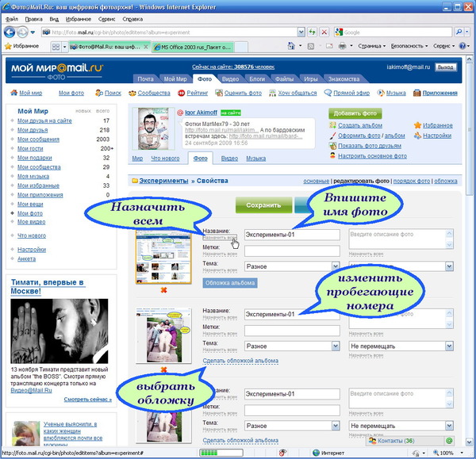Click the red delete cross under second photo
Screen dimensions: 476x459
pyautogui.click(x=163, y=369)
